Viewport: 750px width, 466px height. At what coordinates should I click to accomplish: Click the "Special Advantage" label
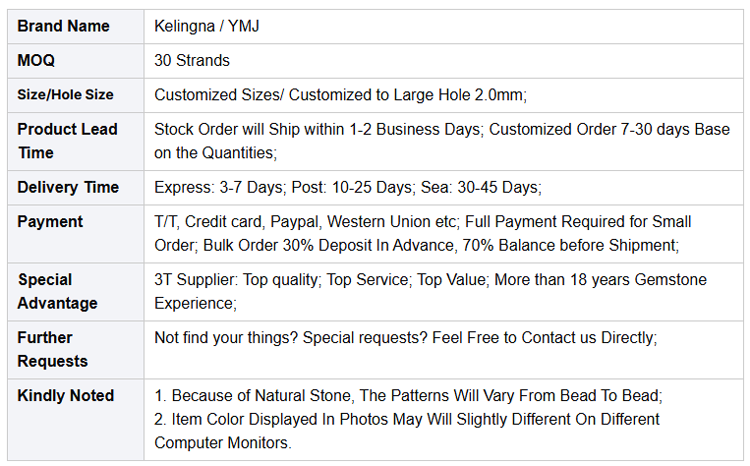click(58, 291)
